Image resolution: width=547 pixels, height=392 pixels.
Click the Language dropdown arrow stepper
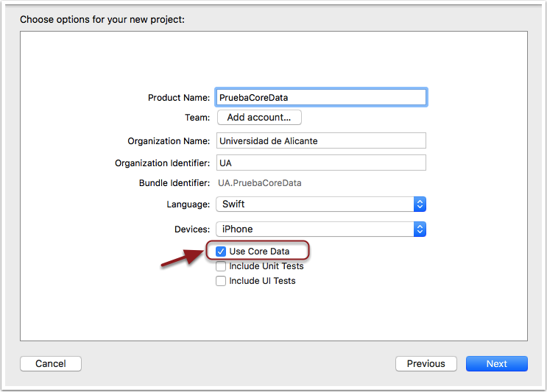pos(420,204)
